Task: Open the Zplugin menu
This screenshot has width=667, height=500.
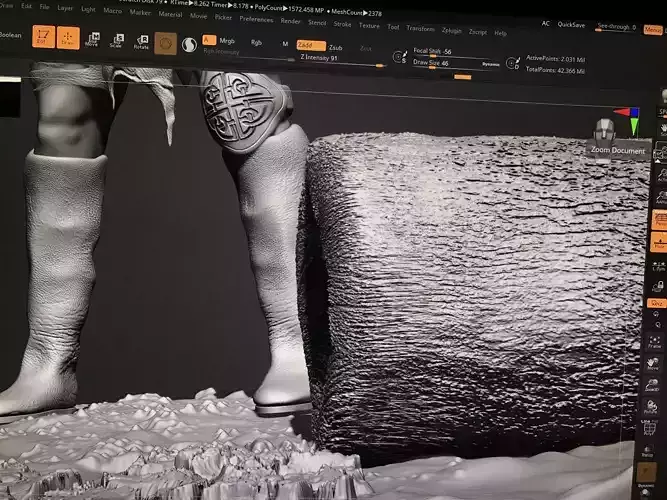Action: (451, 30)
